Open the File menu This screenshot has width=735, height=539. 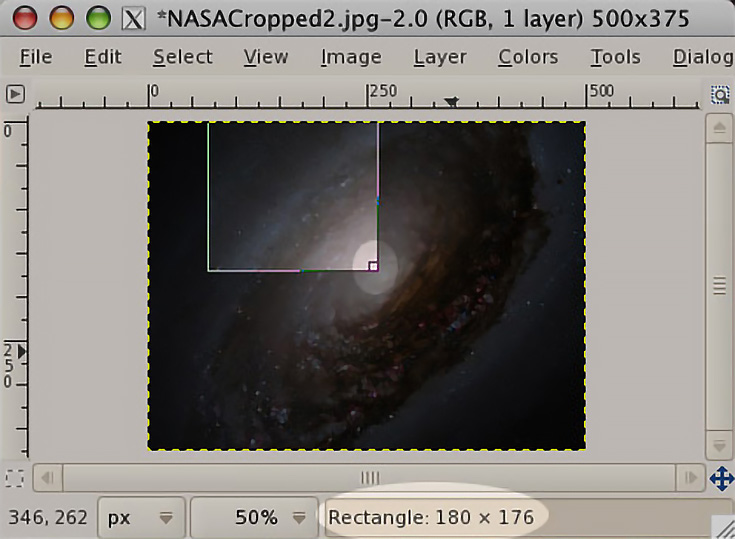click(x=36, y=57)
